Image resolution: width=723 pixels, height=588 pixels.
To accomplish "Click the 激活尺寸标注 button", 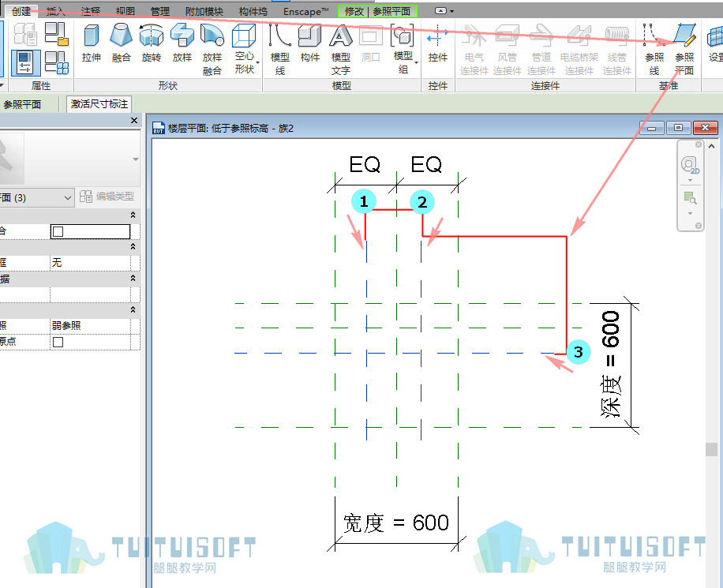I will pos(99,104).
